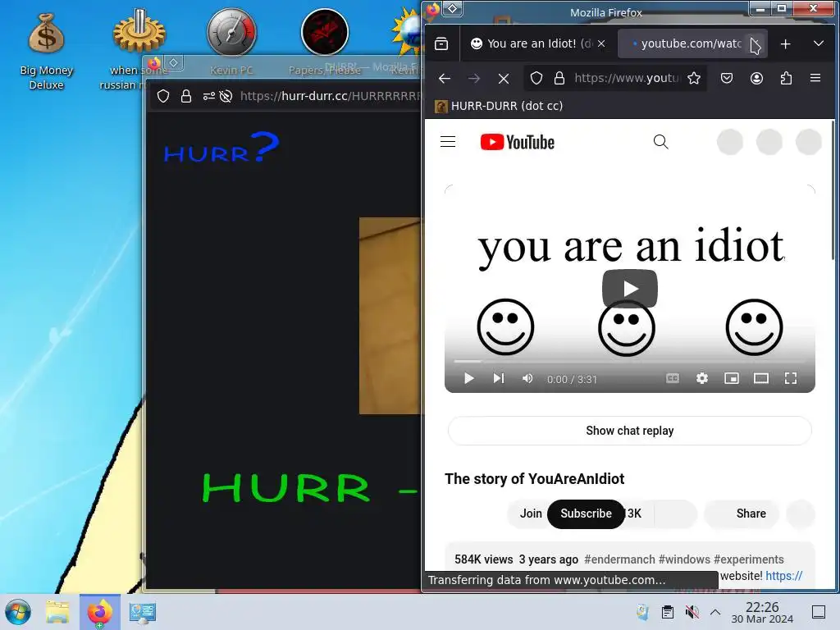Image resolution: width=840 pixels, height=630 pixels.
Task: Follow the https:// website link in description
Action: coord(784,576)
